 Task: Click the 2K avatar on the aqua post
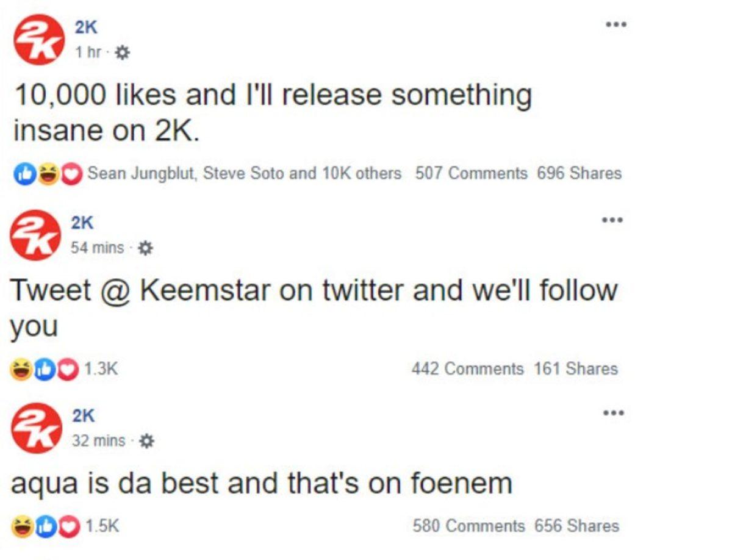[x=37, y=428]
